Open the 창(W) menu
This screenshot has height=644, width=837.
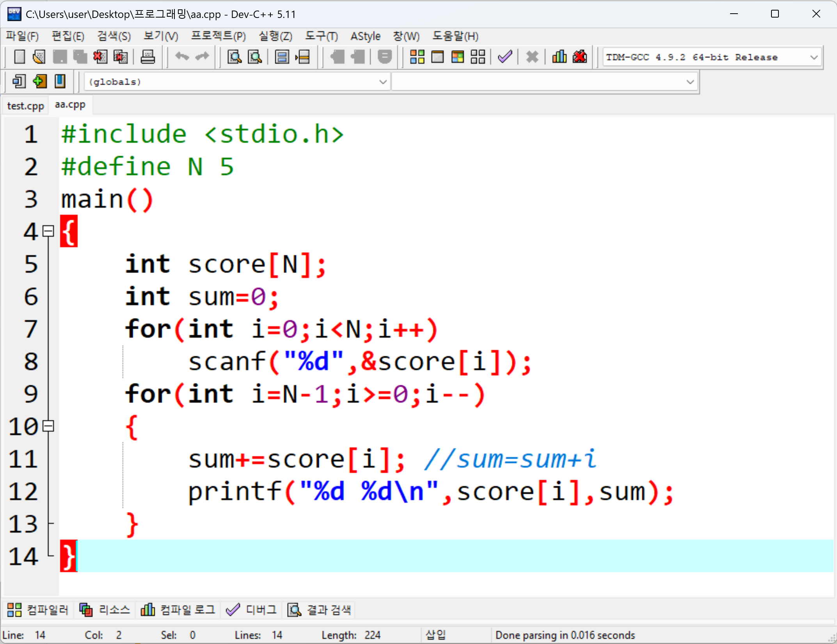(x=406, y=36)
